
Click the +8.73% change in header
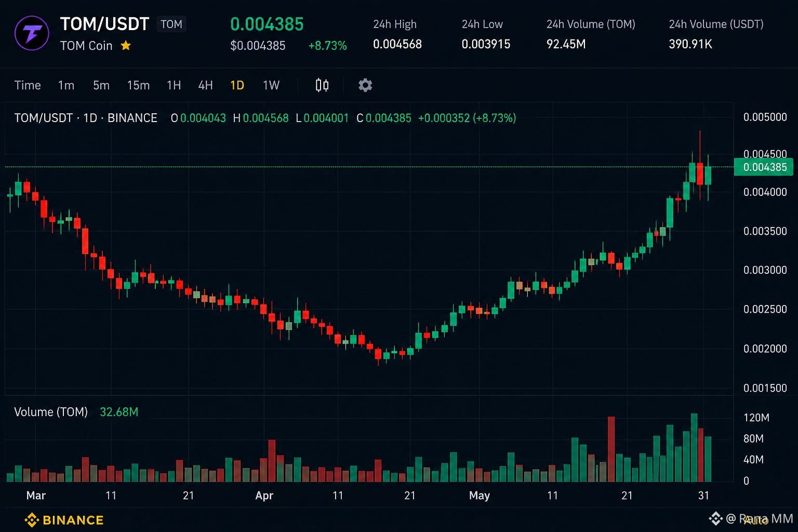(x=327, y=46)
